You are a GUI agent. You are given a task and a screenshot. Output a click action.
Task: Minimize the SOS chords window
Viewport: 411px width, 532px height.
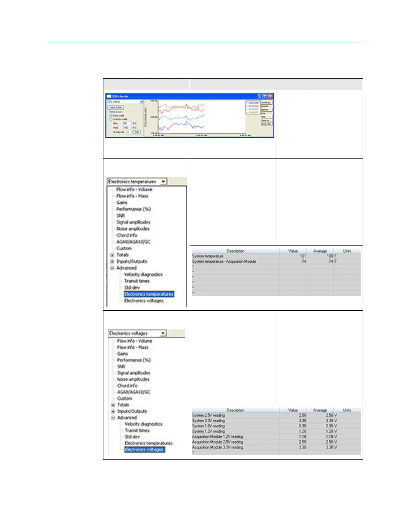coord(261,96)
